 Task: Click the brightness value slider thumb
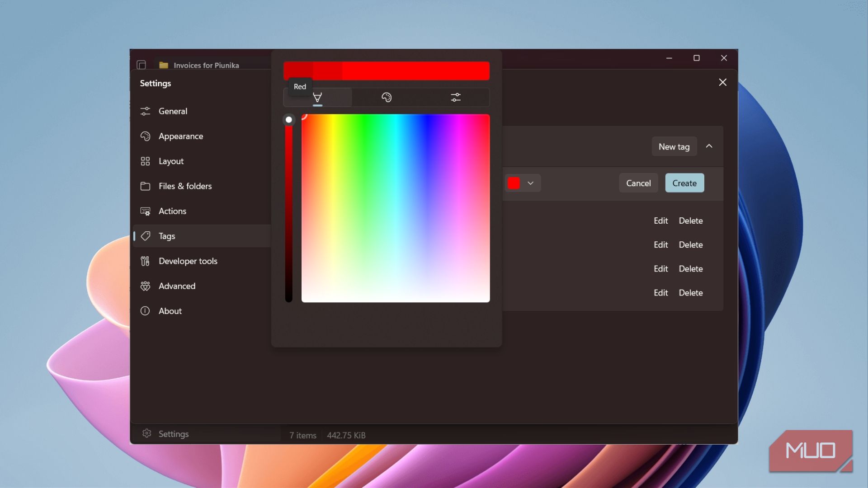288,120
